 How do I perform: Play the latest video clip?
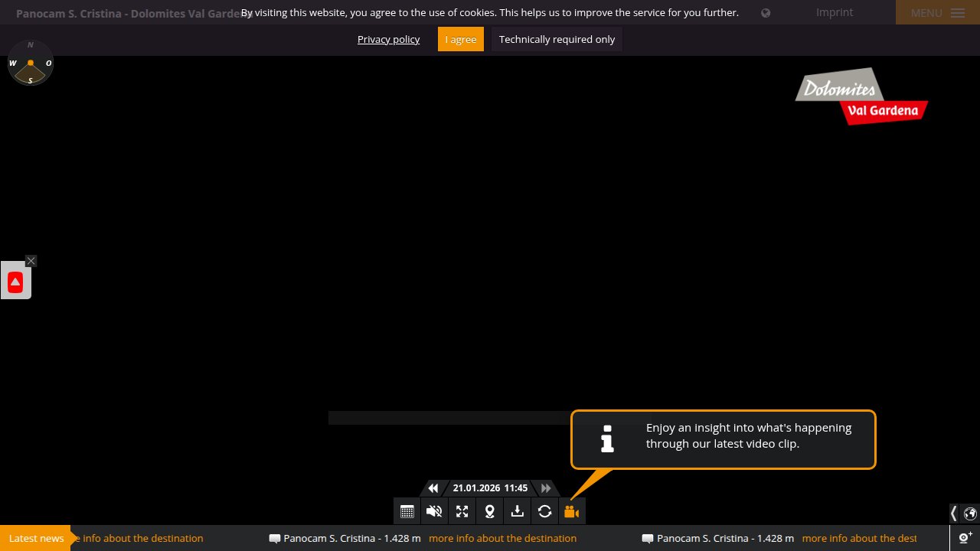pos(571,511)
